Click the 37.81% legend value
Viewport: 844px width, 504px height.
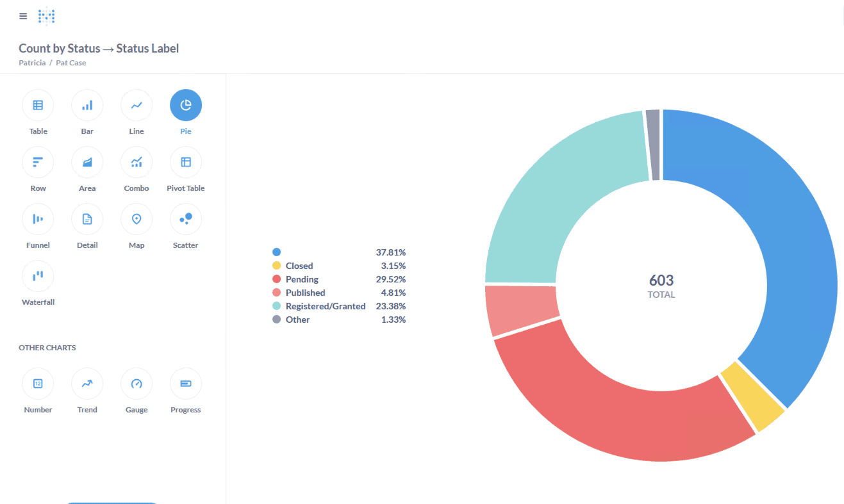point(391,252)
